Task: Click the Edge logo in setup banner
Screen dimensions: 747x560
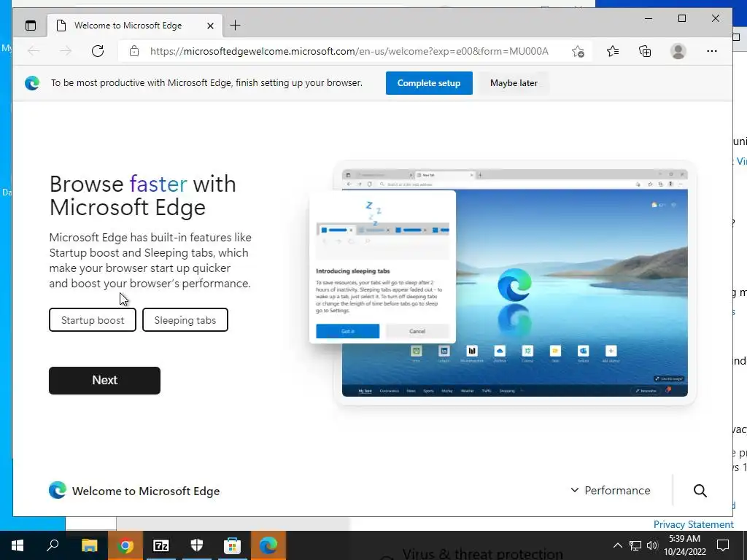Action: (32, 83)
